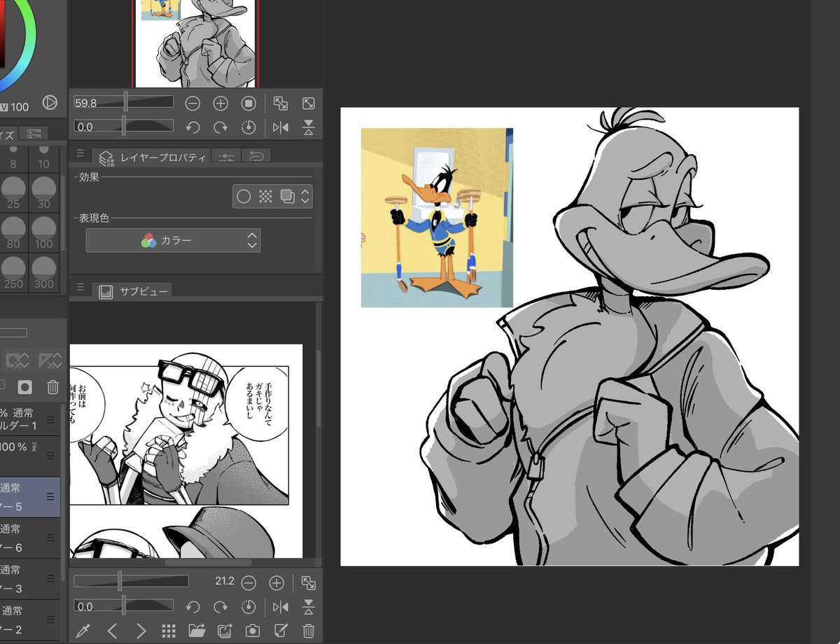Select brush size 80
Image resolution: width=840 pixels, height=644 pixels.
pos(13,234)
